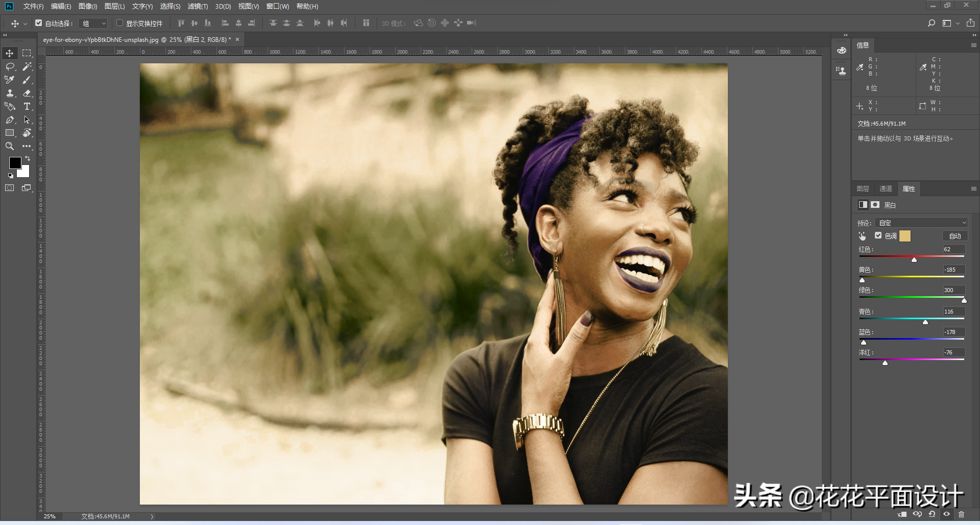Click the on-image adjustment hand tool
980x525 pixels.
pyautogui.click(x=863, y=236)
